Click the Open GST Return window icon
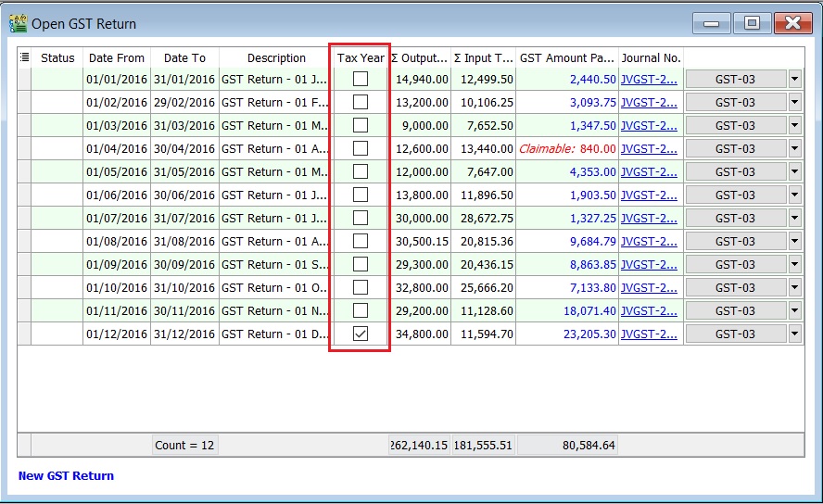The width and height of the screenshot is (823, 504). [18, 23]
